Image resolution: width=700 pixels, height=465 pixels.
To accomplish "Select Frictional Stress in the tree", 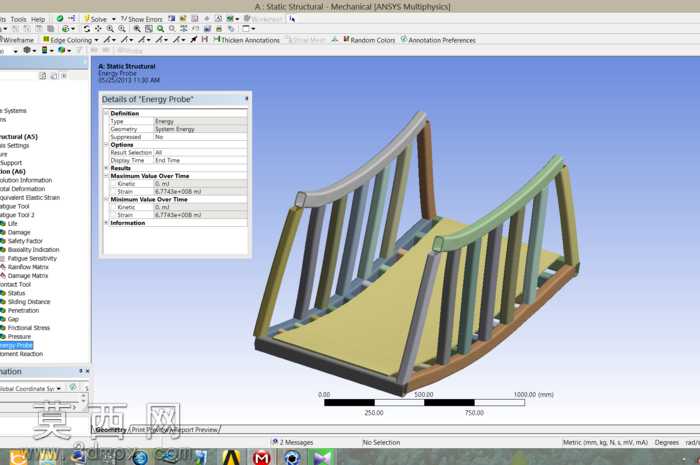I will click(x=29, y=328).
